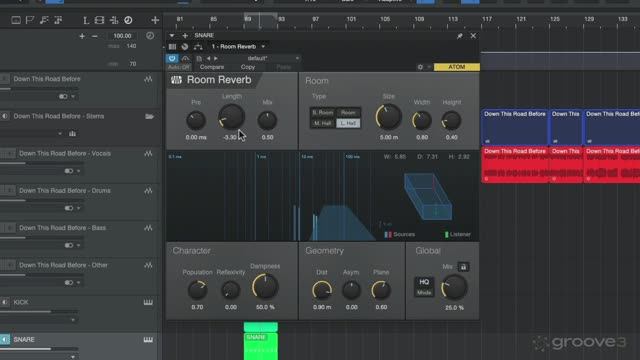
Task: Open the bar-chart mixer icon on Stems track
Action: coord(72,133)
